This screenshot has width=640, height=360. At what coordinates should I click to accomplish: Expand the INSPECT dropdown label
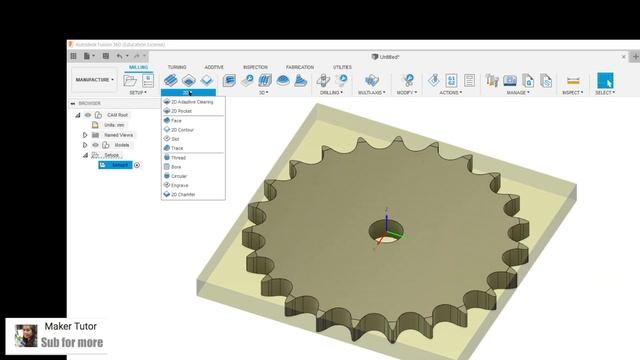point(573,93)
